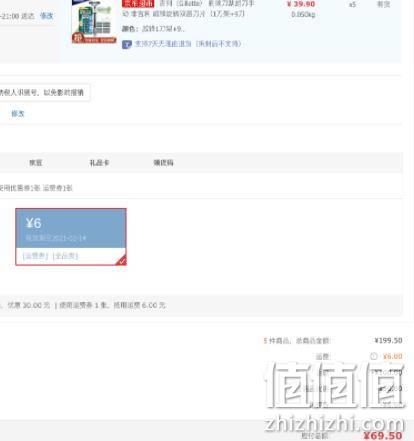
Task: Click the ¥39.90 item price
Action: coord(301,4)
